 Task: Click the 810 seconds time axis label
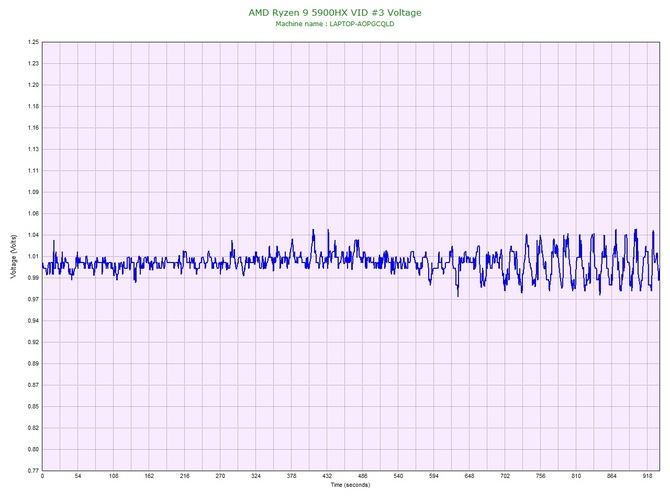(576, 476)
